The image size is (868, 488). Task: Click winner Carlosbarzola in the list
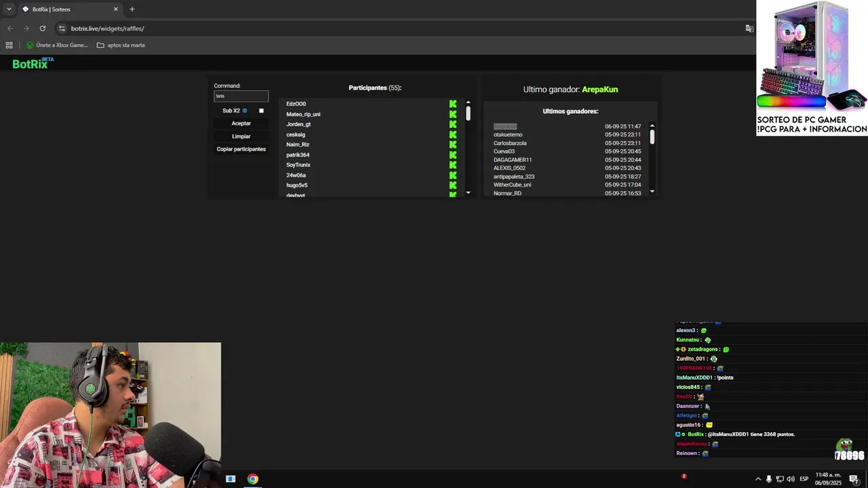click(510, 143)
